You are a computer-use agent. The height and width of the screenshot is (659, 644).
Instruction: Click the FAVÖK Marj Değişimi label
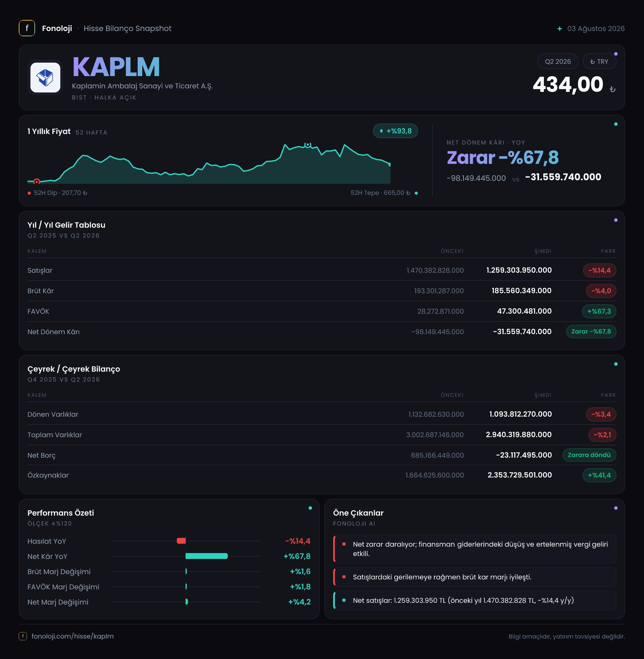(63, 587)
